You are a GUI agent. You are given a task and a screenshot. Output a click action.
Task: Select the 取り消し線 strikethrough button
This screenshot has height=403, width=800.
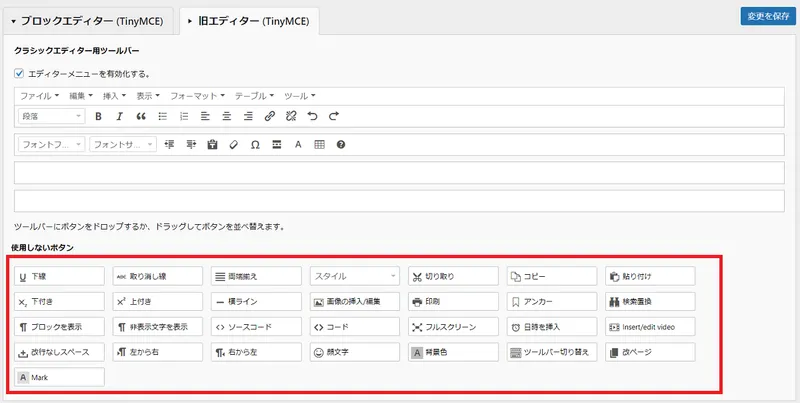[x=158, y=276]
